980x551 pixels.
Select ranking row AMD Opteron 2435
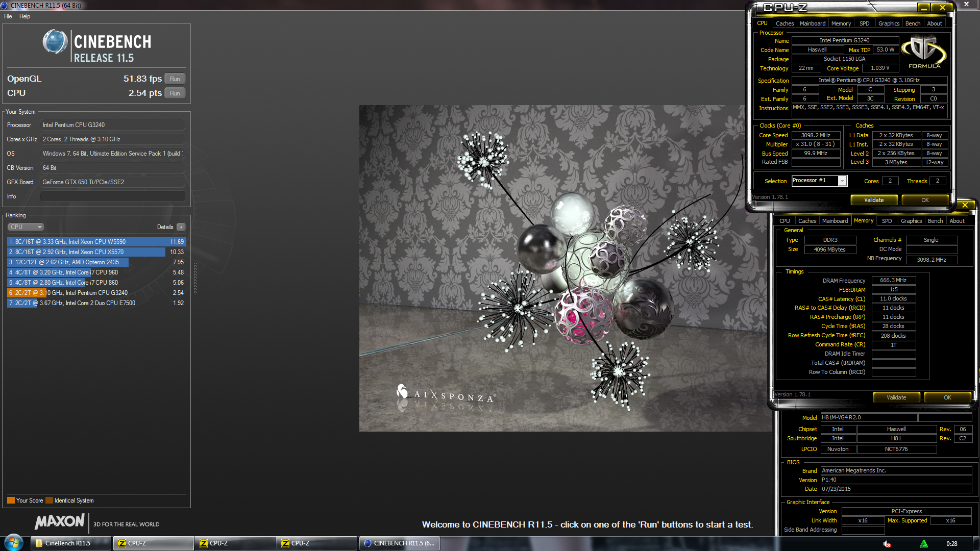tap(96, 262)
